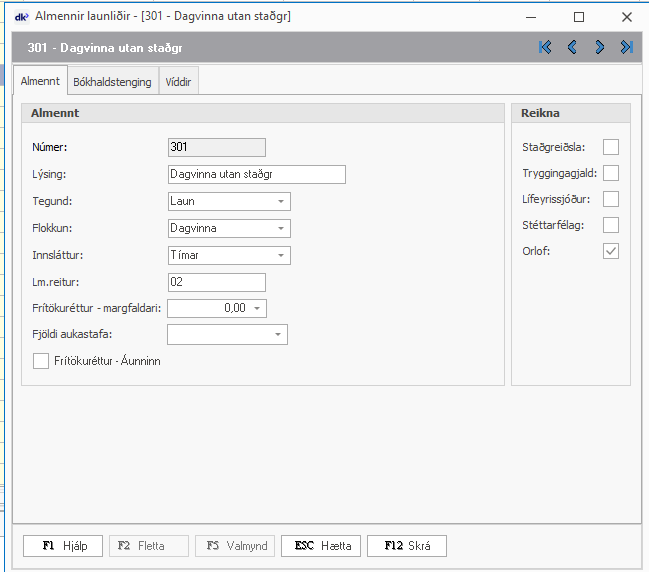Click the ESC Hætta button

[x=321, y=546]
